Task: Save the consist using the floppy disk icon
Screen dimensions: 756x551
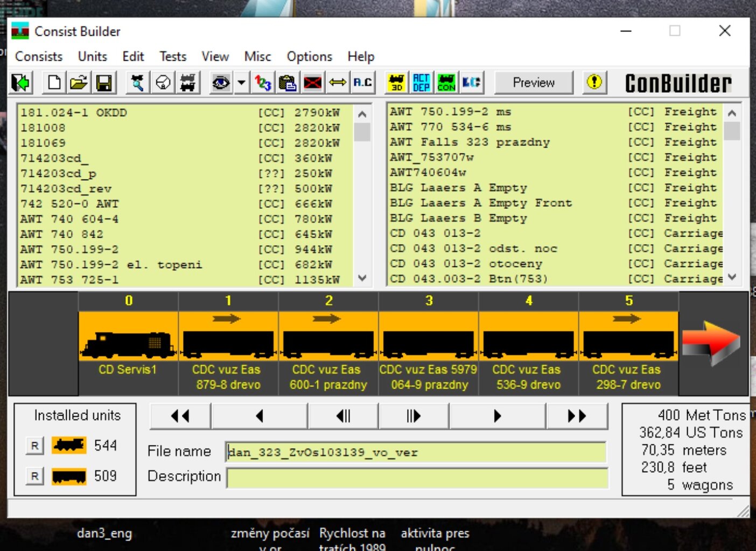Action: pos(103,83)
